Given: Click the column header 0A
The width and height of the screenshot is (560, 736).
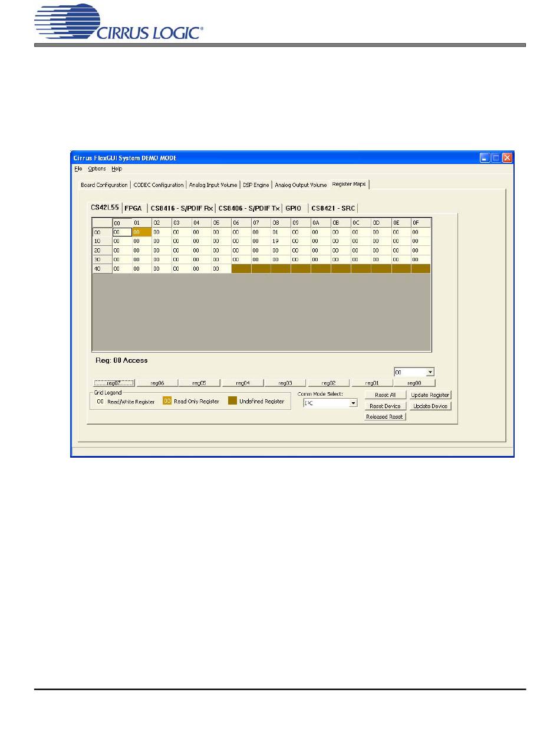Looking at the screenshot, I should (321, 223).
